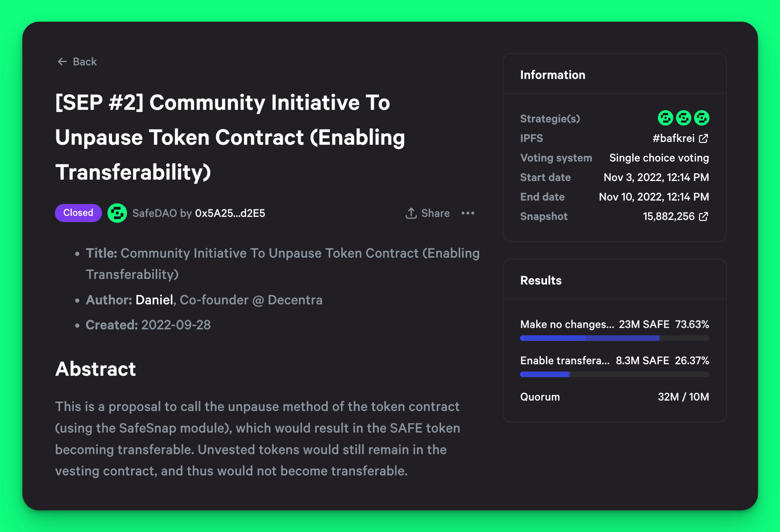This screenshot has height=532, width=780.
Task: Click the SafeDAO avatar icon
Action: pyautogui.click(x=117, y=213)
